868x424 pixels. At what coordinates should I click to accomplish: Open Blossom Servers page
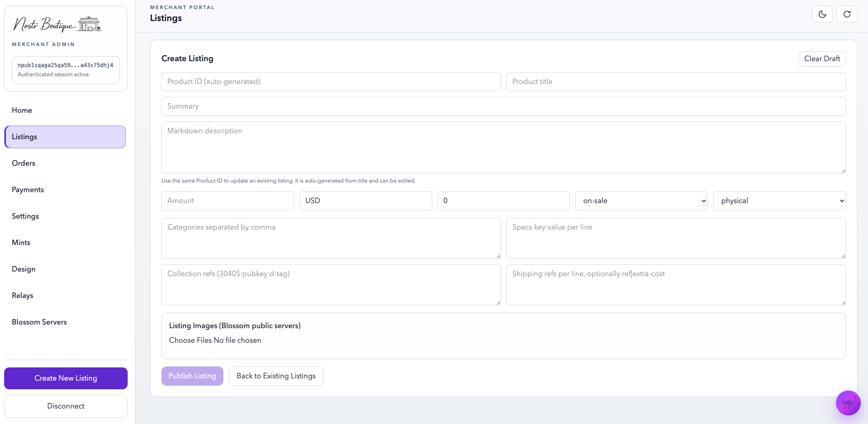[x=65, y=322]
